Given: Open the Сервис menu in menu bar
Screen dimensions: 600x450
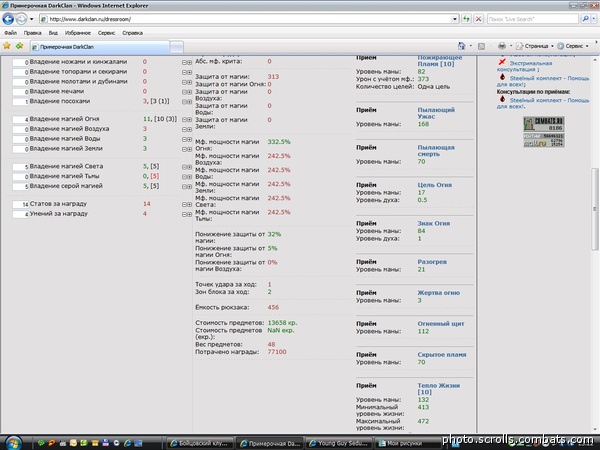Looking at the screenshot, I should tap(106, 33).
